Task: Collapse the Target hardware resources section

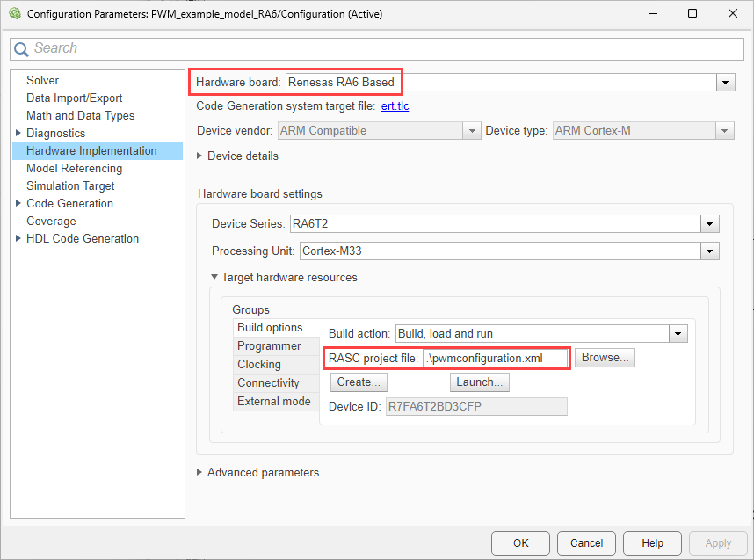Action: [214, 278]
